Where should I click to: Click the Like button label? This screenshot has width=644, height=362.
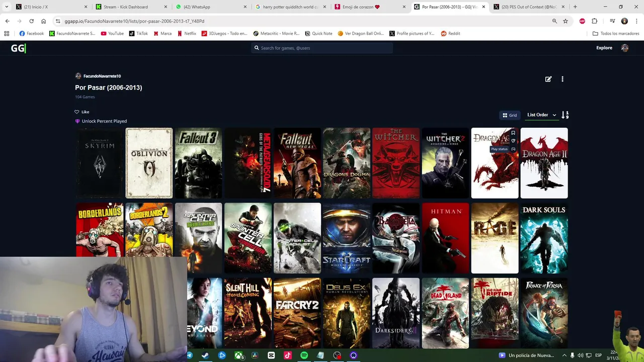pyautogui.click(x=85, y=112)
